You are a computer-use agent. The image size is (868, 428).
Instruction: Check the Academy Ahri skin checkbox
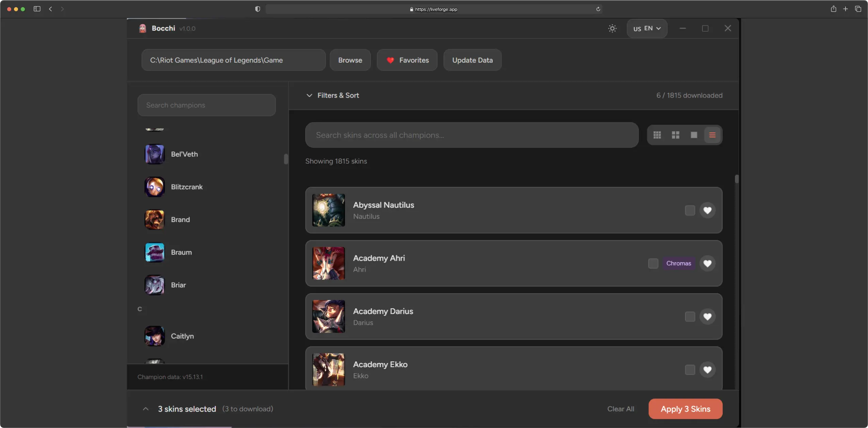[653, 263]
